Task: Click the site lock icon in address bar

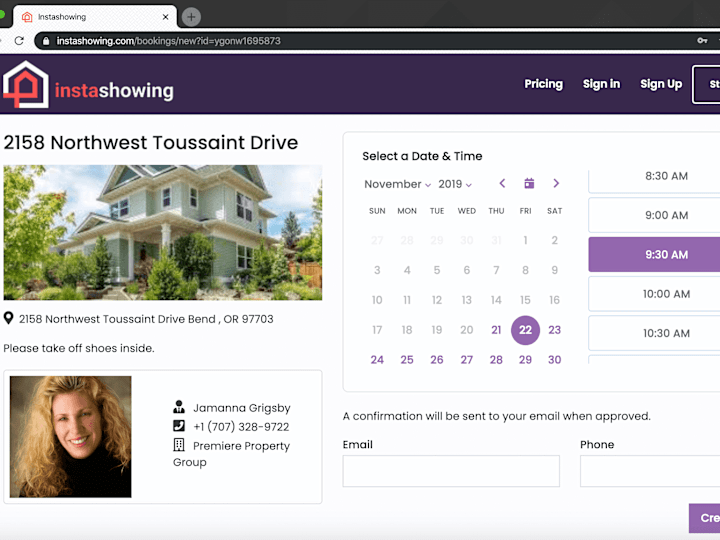Action: coord(46,41)
